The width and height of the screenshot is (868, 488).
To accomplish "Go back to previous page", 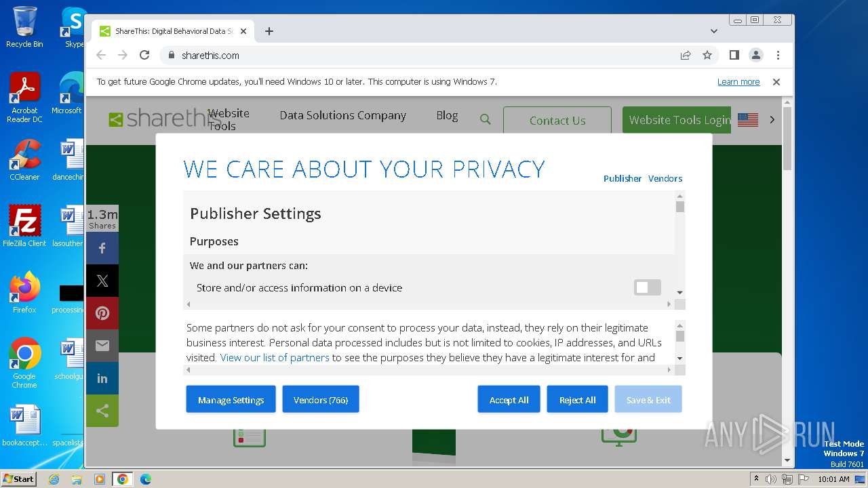I will tap(101, 55).
